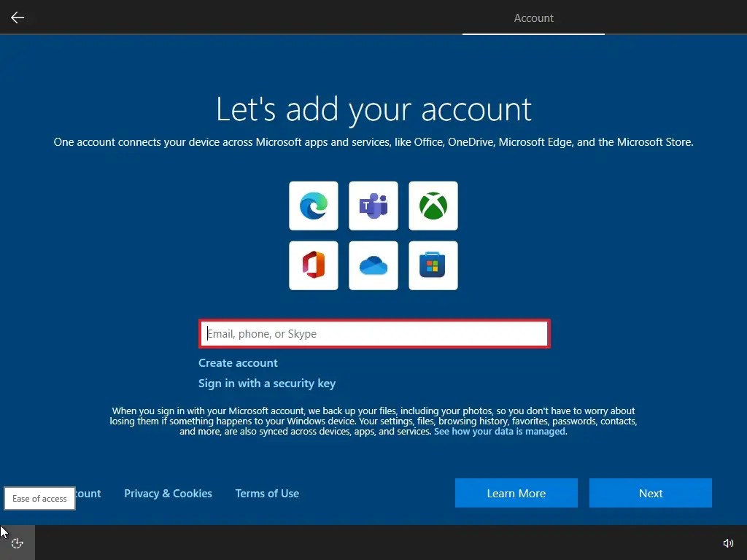Open the Ease of access option

pos(39,498)
